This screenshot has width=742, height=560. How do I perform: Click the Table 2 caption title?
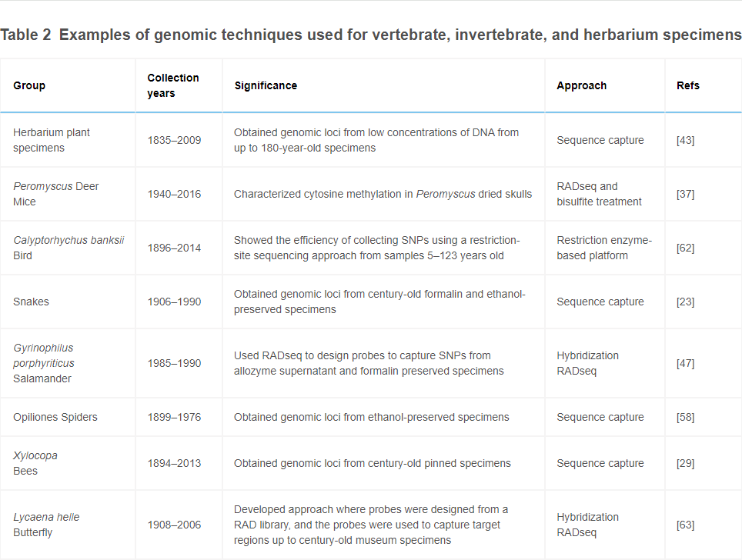[x=371, y=35]
